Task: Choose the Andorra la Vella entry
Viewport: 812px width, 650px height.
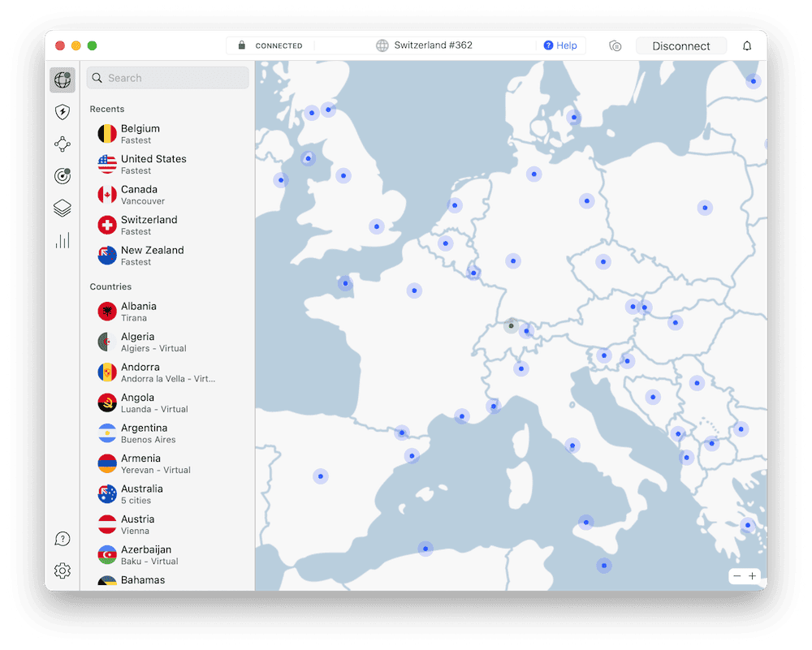Action: [x=168, y=372]
